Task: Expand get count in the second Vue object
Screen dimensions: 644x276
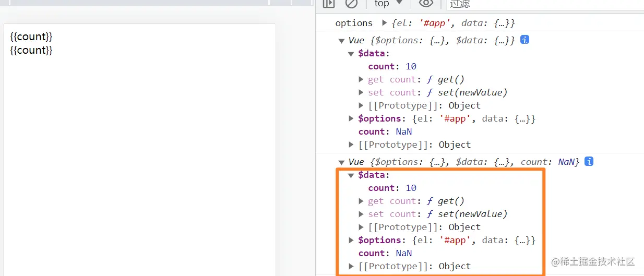Action: point(361,201)
